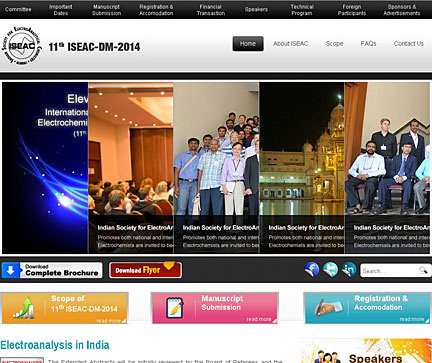The image size is (432, 363).
Task: Open Sponsors & Advertisements menu item
Action: point(402,10)
